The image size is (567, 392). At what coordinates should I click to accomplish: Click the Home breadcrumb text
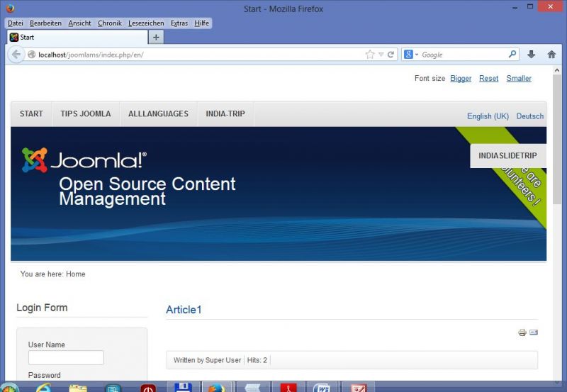click(76, 274)
